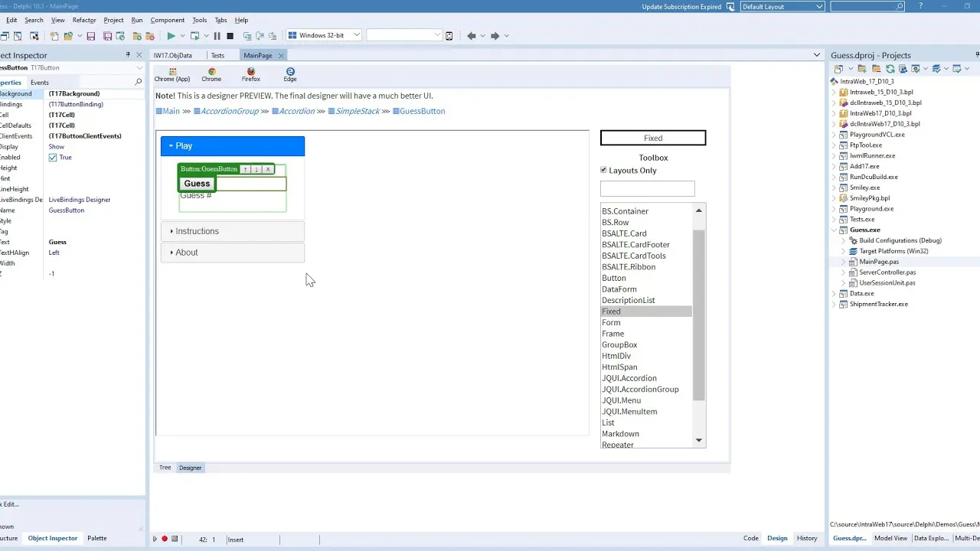Click the LiveBindings Designer property link
This screenshot has height=551, width=980.
pos(80,200)
